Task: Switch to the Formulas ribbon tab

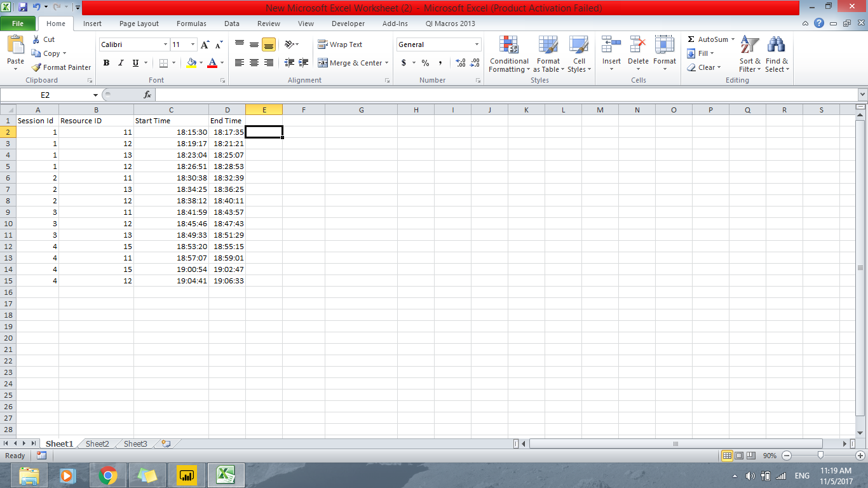Action: click(191, 24)
